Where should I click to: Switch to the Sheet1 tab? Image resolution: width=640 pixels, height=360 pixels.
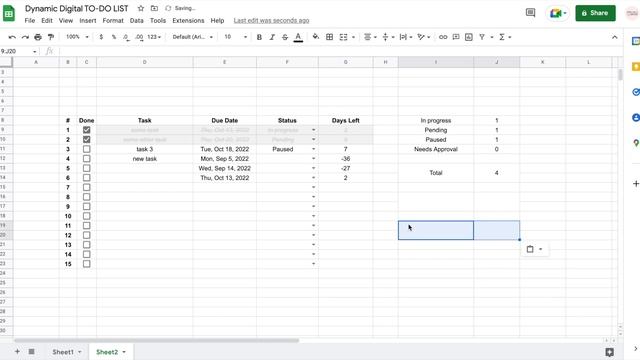pyautogui.click(x=63, y=352)
